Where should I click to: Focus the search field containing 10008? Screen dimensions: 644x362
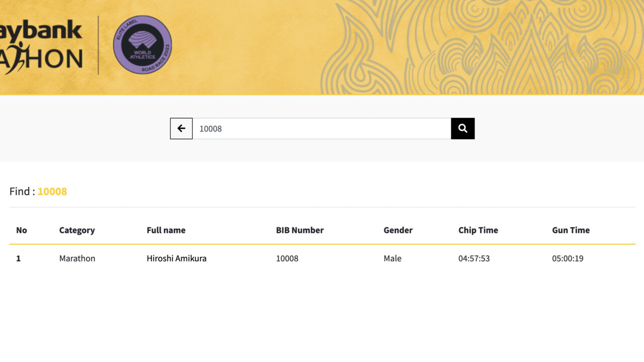pos(322,129)
